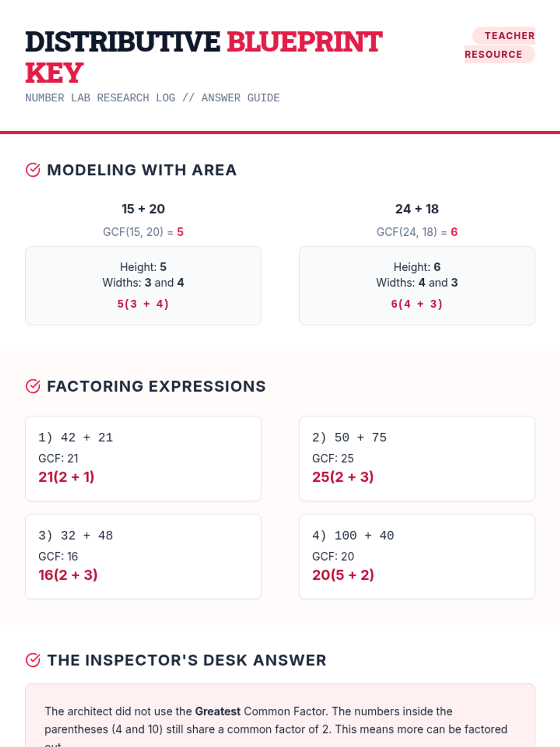Click the Teacher Resource badge
Image resolution: width=560 pixels, height=747 pixels.
tap(499, 45)
